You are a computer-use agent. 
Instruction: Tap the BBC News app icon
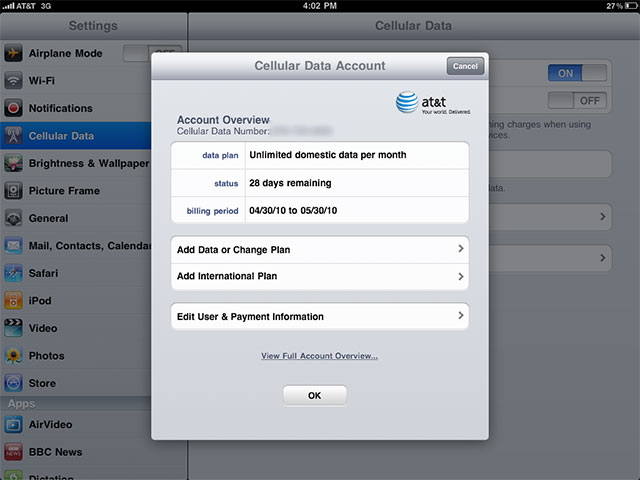(14, 452)
